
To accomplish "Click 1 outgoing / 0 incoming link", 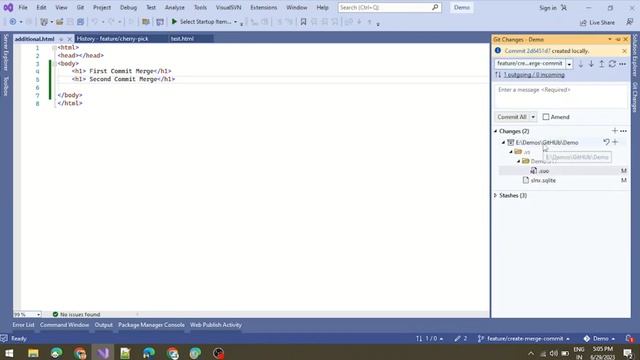I will click(534, 75).
